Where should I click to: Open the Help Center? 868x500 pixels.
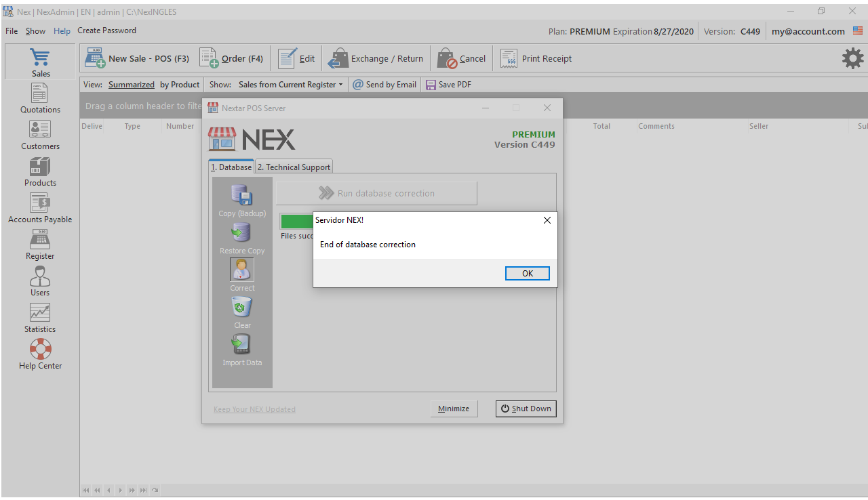(40, 354)
